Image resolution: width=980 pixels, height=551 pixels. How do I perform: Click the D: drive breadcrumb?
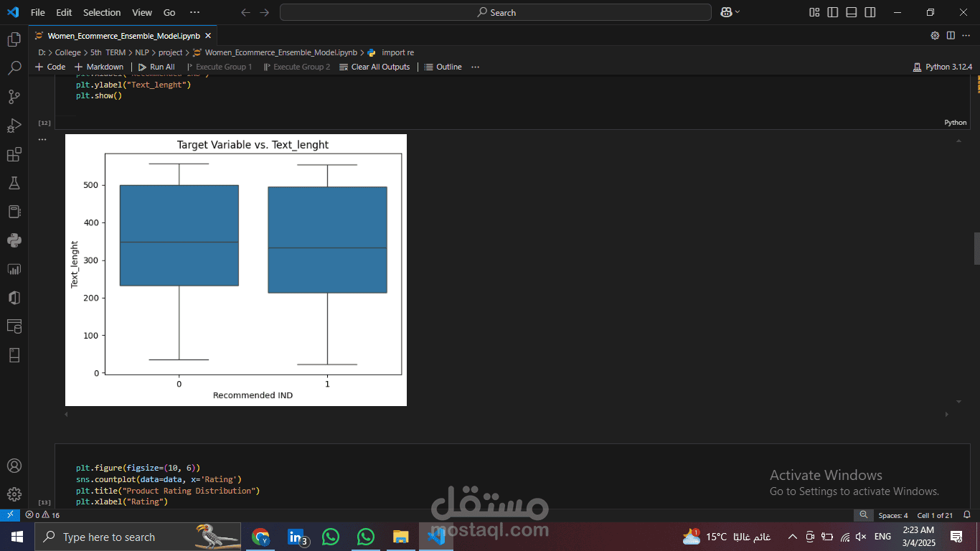tap(42, 52)
